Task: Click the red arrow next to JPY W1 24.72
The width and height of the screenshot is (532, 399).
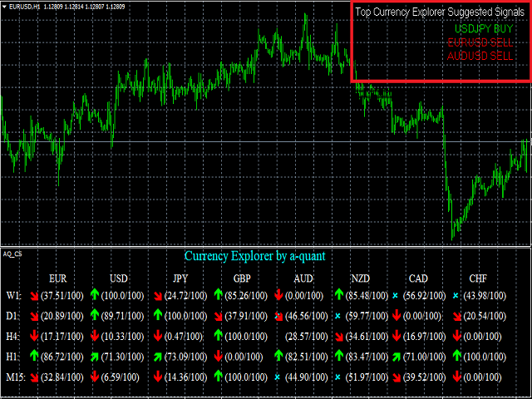Action: point(158,296)
